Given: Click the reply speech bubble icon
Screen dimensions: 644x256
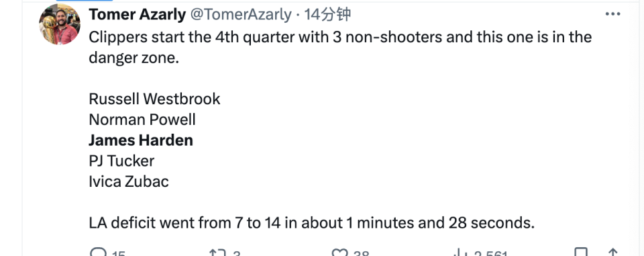Looking at the screenshot, I should [98, 253].
